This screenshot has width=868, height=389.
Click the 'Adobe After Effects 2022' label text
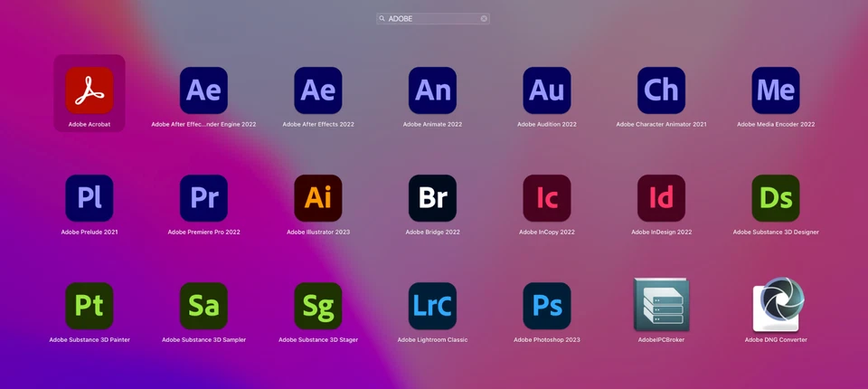[318, 125]
